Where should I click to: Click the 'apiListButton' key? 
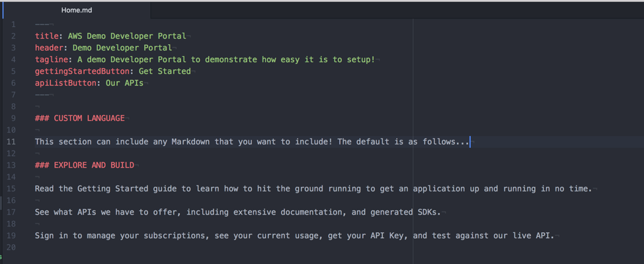pos(65,83)
